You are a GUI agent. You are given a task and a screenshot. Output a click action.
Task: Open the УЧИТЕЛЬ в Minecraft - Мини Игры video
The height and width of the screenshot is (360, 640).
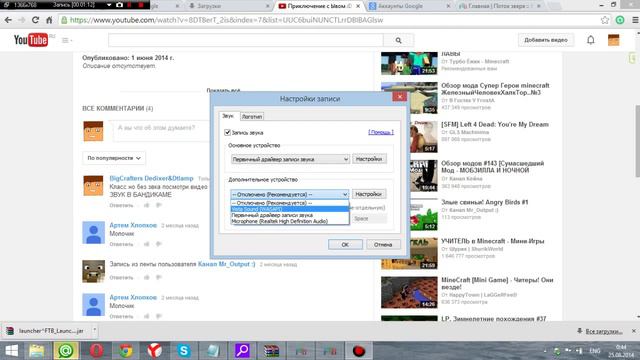[x=493, y=241]
